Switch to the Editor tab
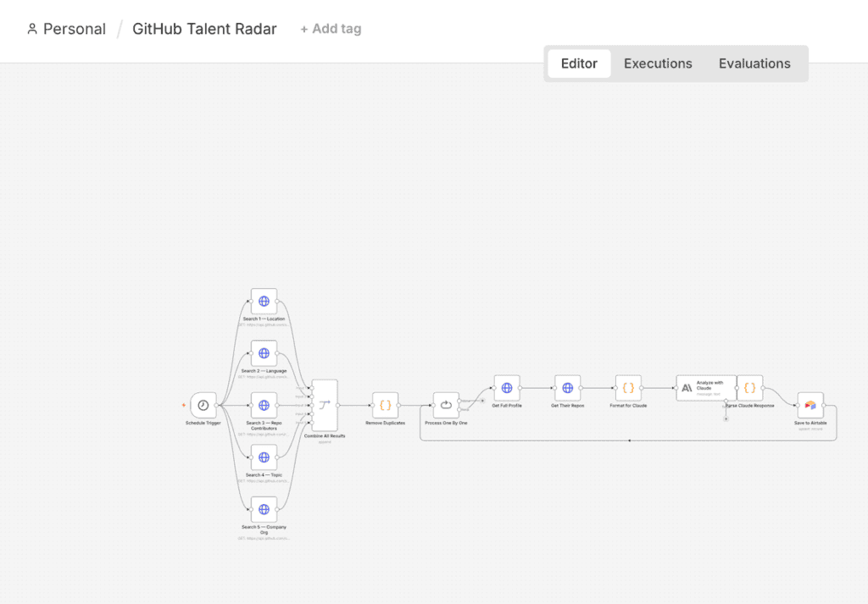Viewport: 868px width, 604px height. (579, 64)
